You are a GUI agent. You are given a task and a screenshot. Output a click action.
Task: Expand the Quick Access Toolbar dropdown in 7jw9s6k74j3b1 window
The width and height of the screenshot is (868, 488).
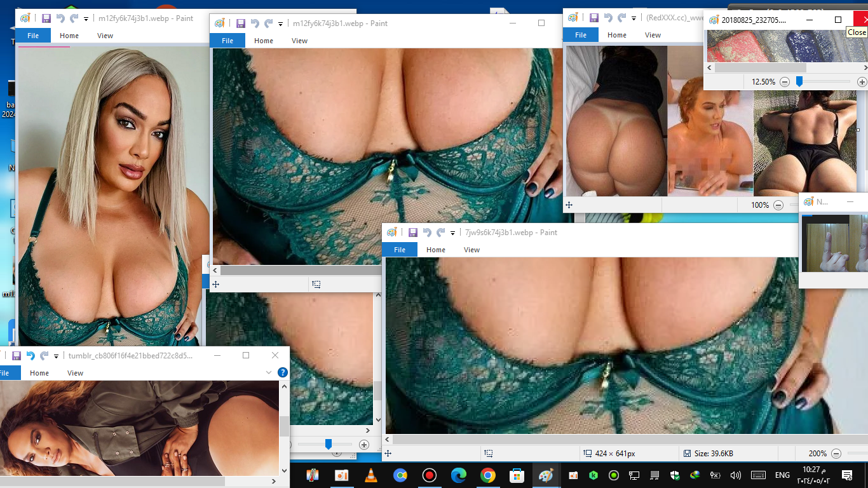pyautogui.click(x=452, y=232)
